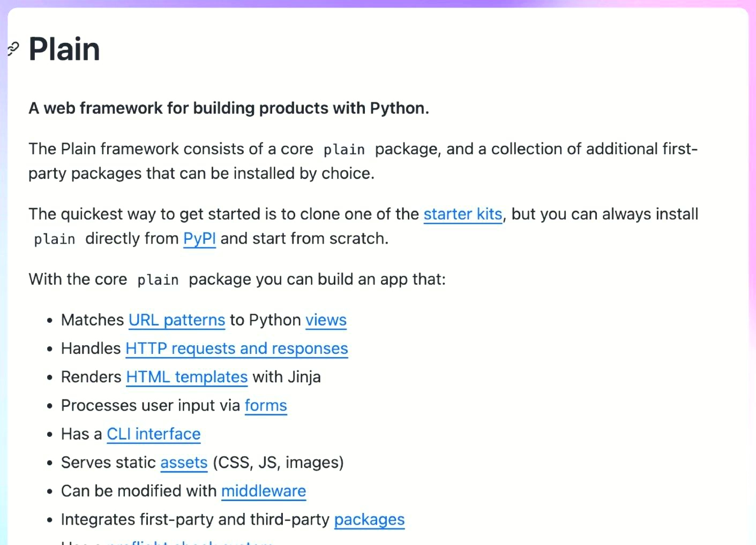Viewport: 756px width, 545px height.
Task: Follow the PyPI link
Action: click(199, 239)
